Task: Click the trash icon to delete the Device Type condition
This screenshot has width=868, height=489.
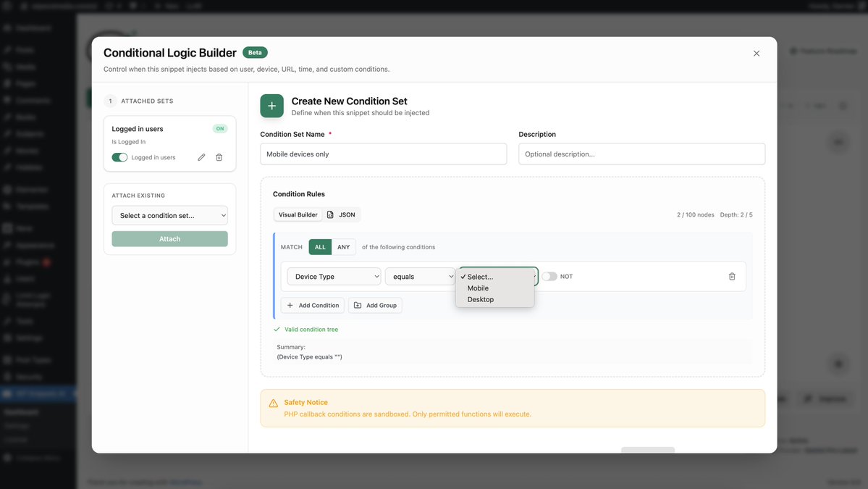Action: 730,276
